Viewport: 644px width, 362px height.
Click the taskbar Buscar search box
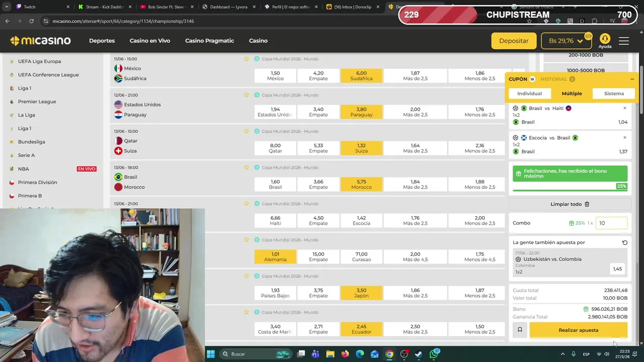coord(256,354)
